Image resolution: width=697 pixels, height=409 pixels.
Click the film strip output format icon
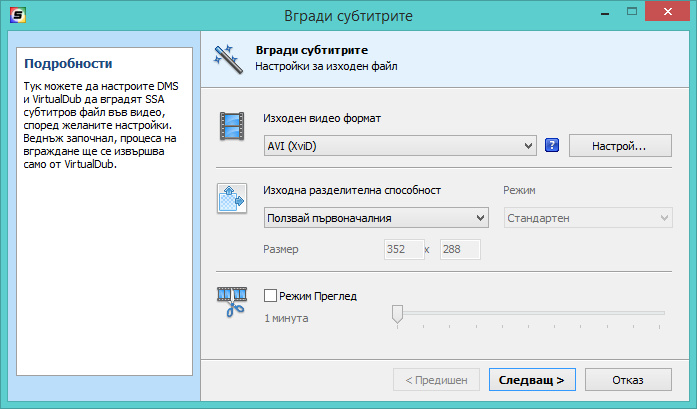pos(232,127)
